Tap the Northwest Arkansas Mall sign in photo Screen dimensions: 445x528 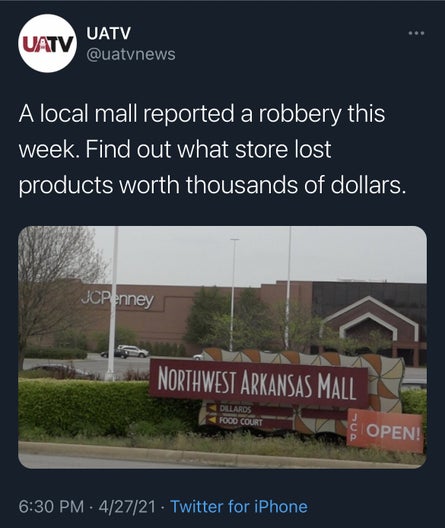click(259, 382)
